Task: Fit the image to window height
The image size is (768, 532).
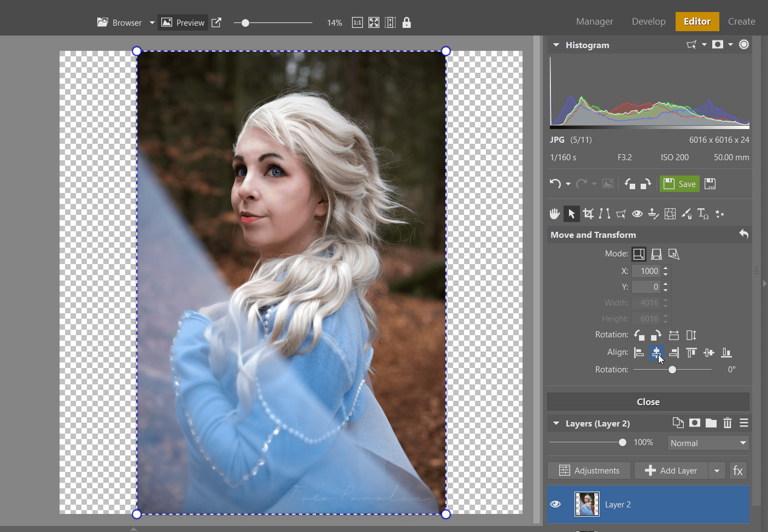Action: 390,22
